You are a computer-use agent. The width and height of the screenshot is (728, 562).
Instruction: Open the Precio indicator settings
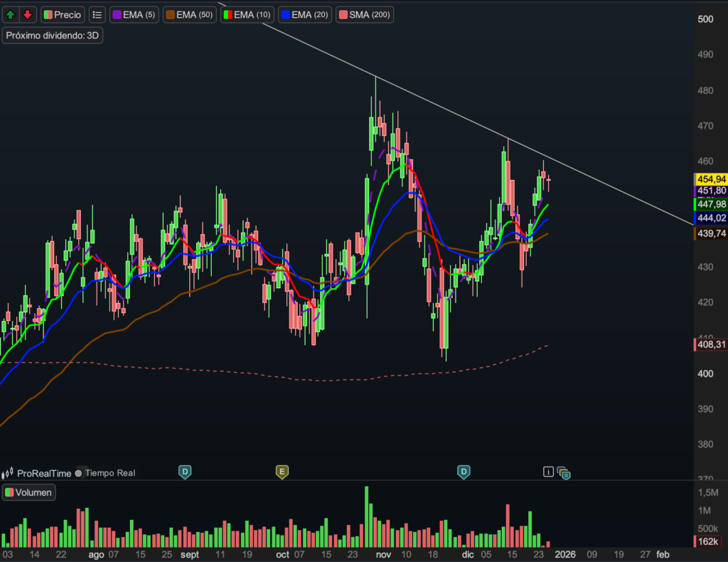(x=63, y=14)
